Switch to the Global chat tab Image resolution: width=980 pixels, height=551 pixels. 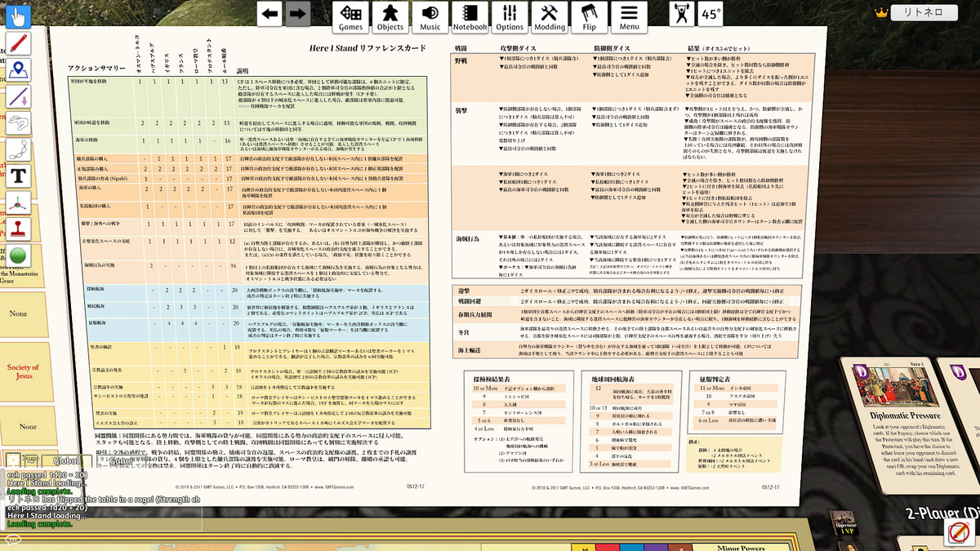[66, 461]
